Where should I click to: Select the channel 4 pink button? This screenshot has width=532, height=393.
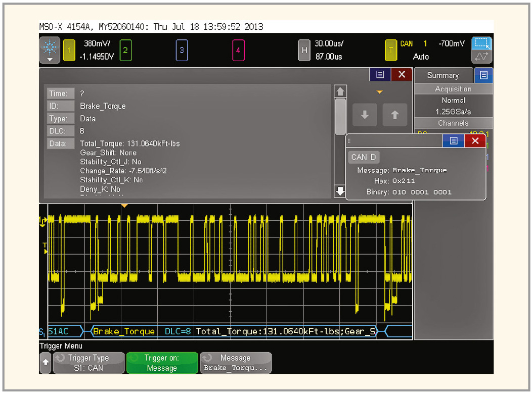tap(238, 50)
